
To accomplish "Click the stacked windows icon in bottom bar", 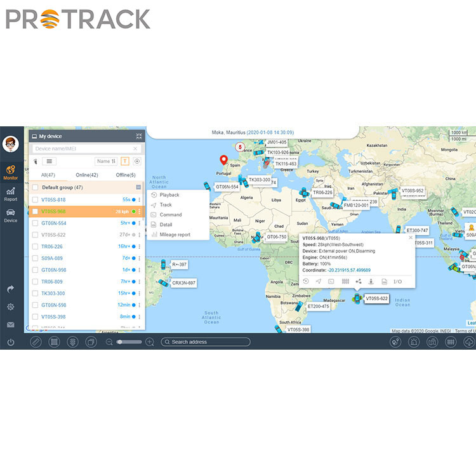I will coord(91,342).
